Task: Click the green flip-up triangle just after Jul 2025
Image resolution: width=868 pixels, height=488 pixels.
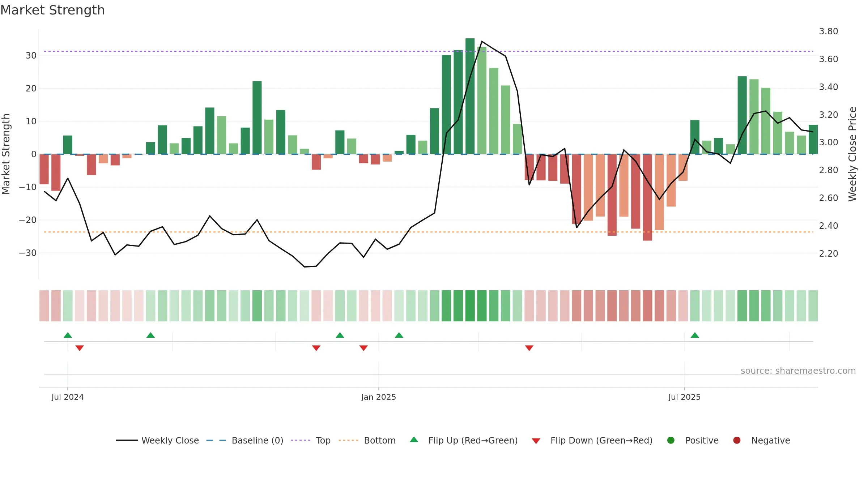Action: (695, 335)
